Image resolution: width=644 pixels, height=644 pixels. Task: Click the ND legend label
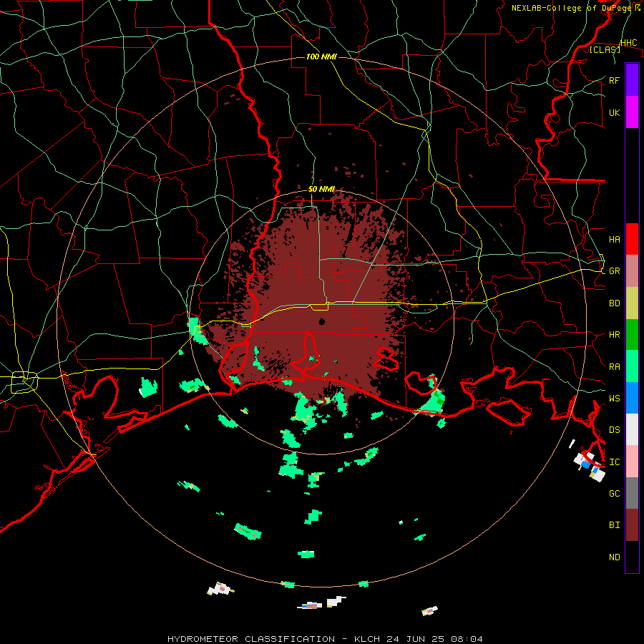614,557
